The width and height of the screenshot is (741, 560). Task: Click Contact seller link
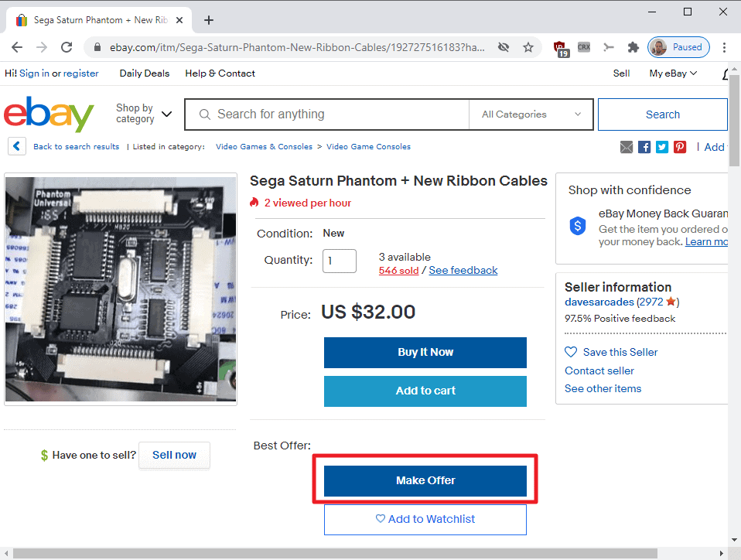(x=599, y=371)
